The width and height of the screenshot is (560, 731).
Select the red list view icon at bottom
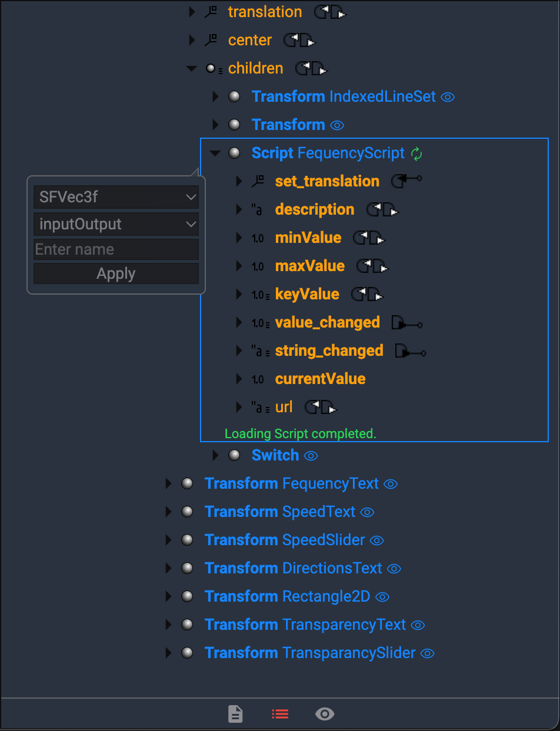point(280,714)
